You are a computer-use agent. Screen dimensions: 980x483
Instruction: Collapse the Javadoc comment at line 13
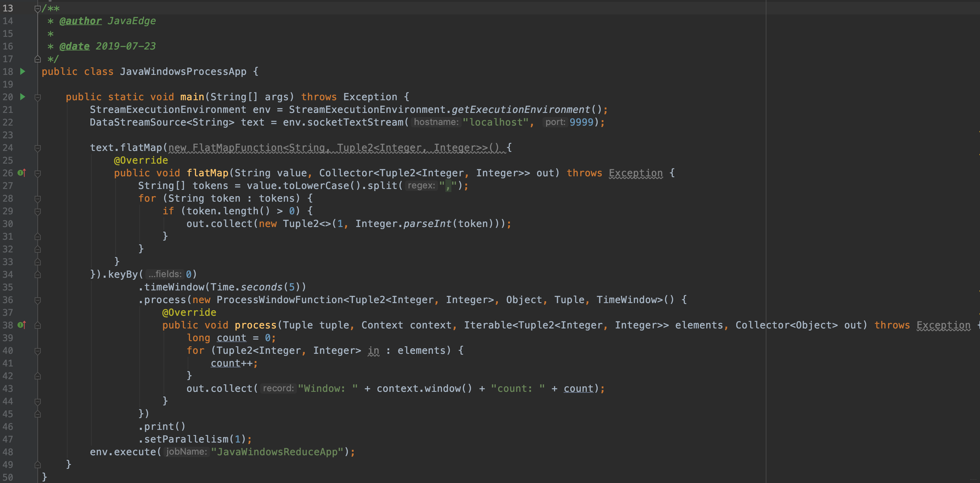(38, 9)
